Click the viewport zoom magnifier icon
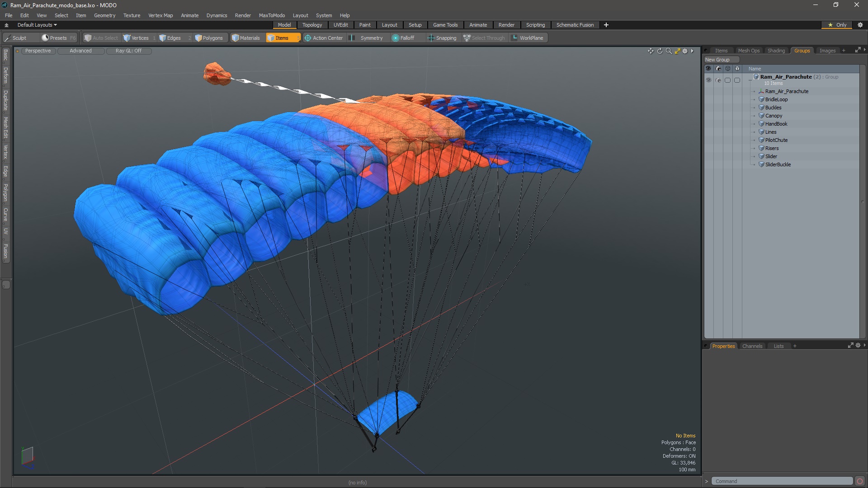The image size is (868, 488). pyautogui.click(x=669, y=51)
